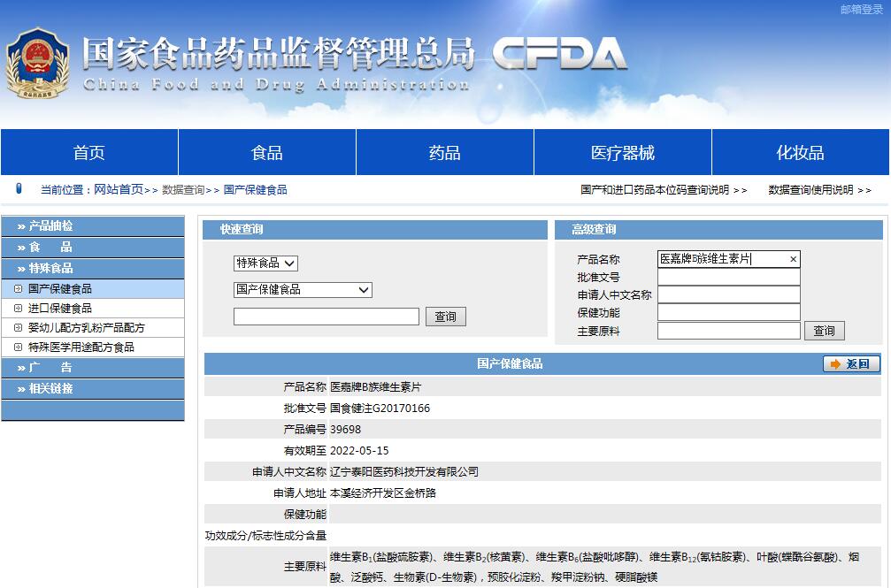Click the CFDA national emblem logo
Image resolution: width=891 pixels, height=588 pixels.
point(37,63)
